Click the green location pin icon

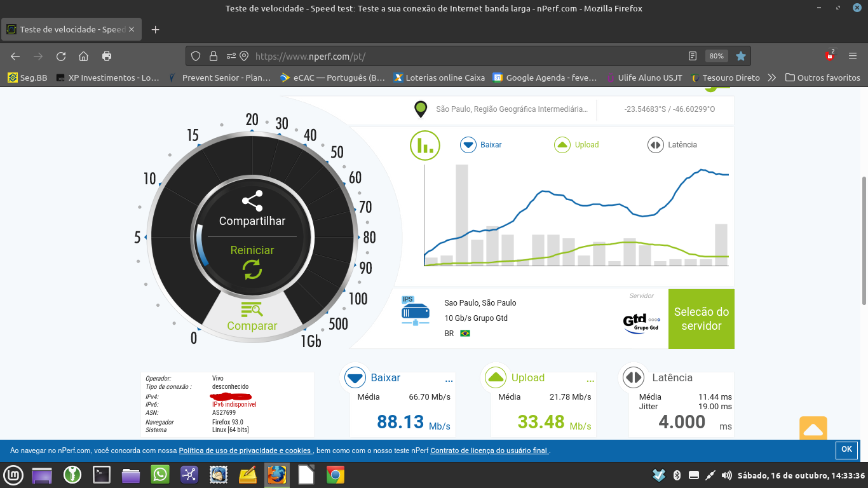421,109
